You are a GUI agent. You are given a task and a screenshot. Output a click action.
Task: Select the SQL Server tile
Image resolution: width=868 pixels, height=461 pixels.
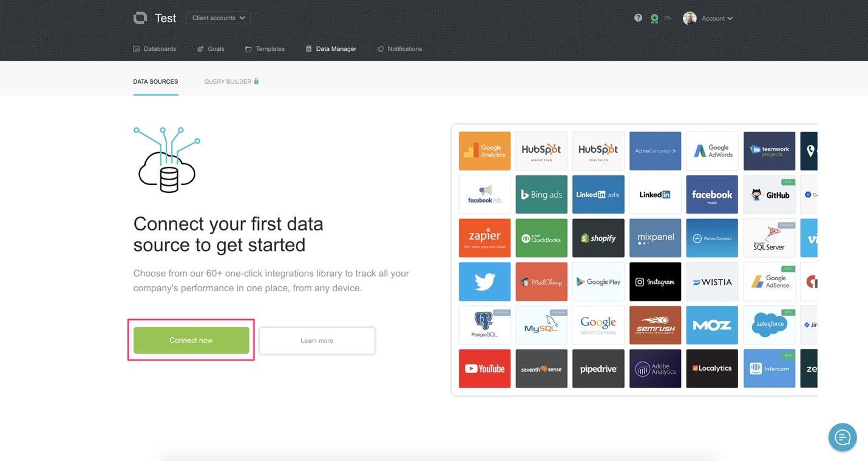tap(769, 238)
